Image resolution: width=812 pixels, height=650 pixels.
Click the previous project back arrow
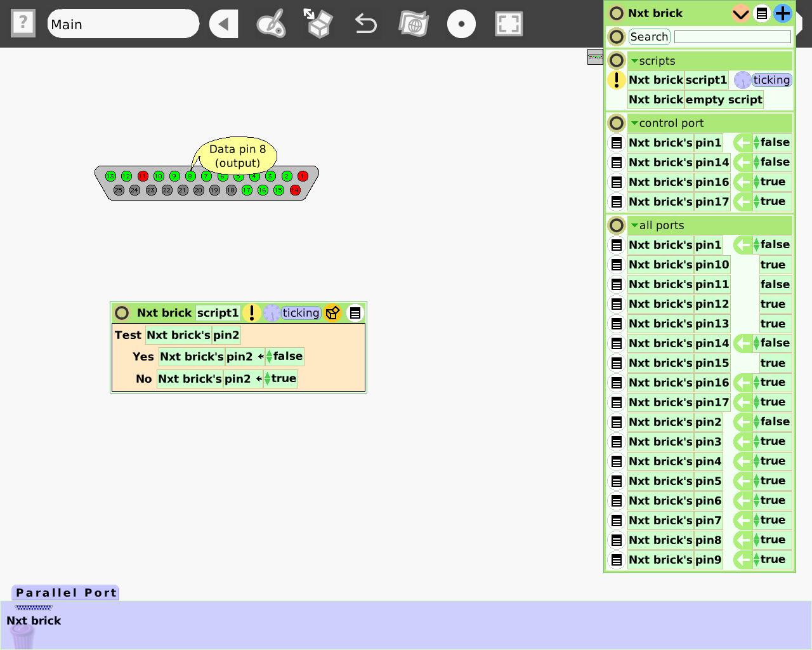click(x=223, y=24)
